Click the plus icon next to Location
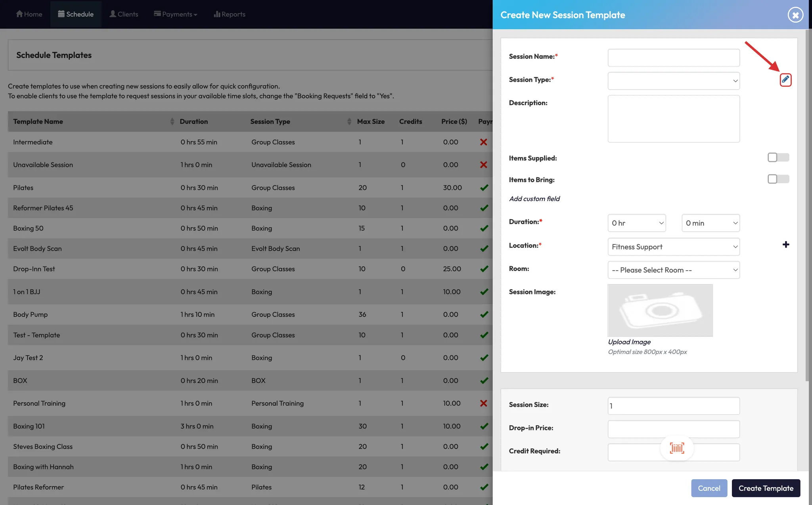The height and width of the screenshot is (505, 812). (785, 245)
